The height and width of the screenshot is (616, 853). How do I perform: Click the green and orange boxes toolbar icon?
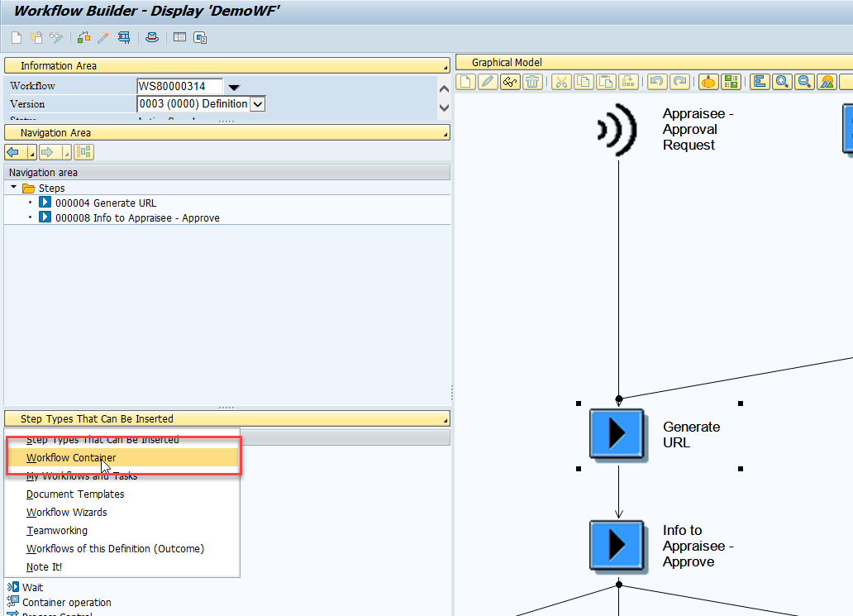(x=83, y=37)
